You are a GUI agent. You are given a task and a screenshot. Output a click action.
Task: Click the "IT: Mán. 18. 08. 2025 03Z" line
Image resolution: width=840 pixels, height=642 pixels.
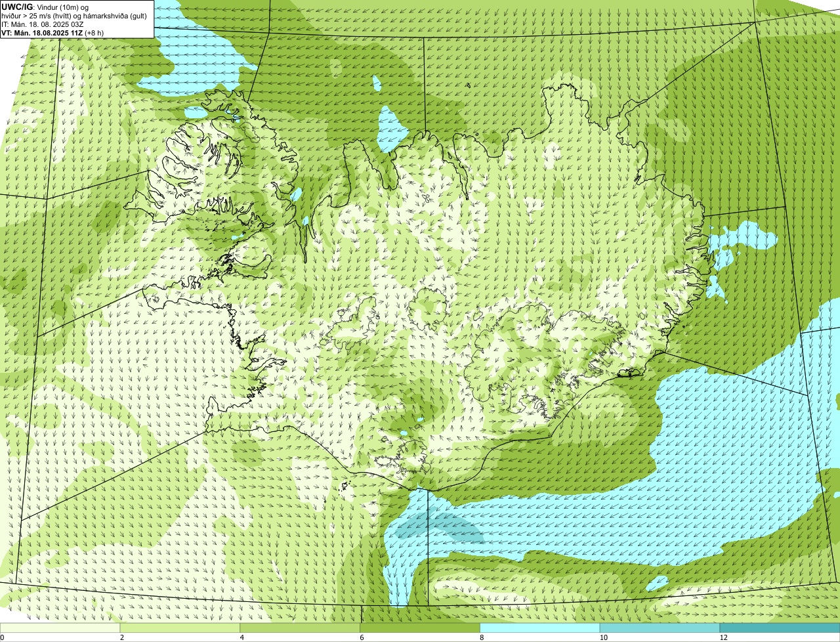[x=42, y=24]
